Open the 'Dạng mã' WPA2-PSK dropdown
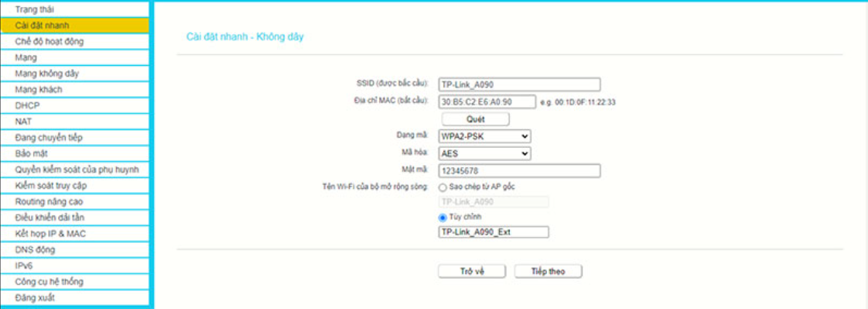 click(x=484, y=136)
